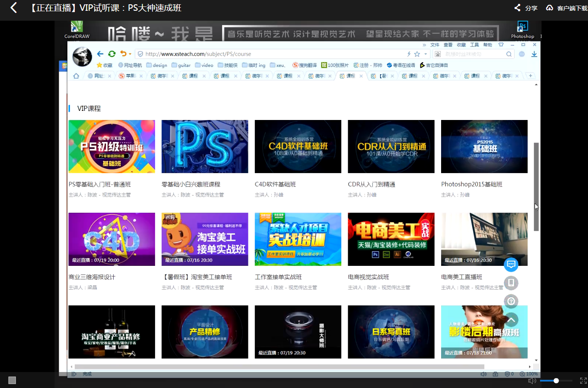Screen dimensions: 588x388
Task: Click the 客户端下载 download client button
Action: click(x=566, y=8)
